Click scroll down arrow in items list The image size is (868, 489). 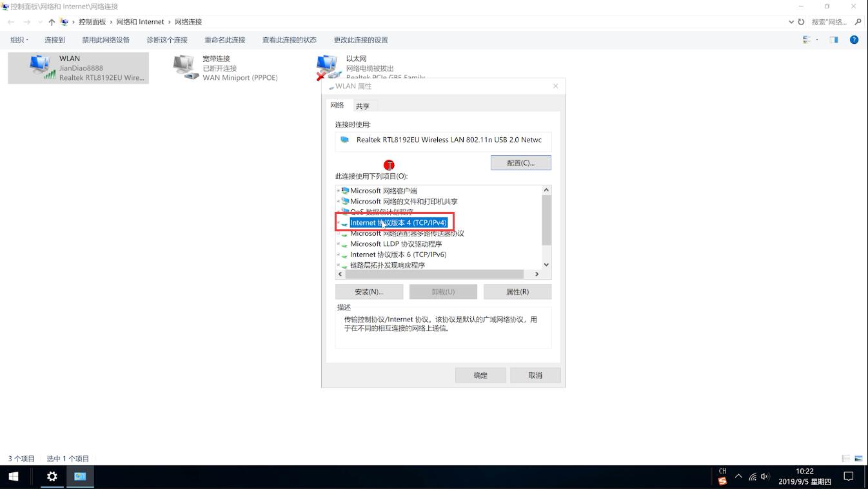pos(546,265)
